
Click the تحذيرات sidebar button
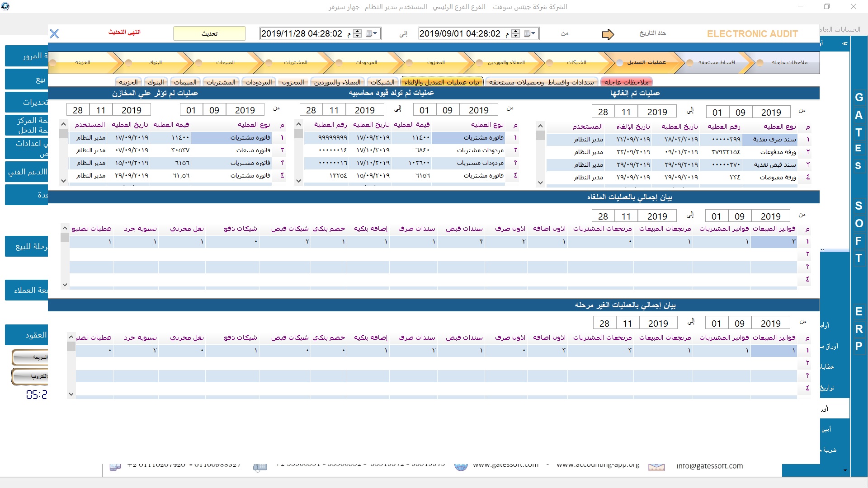[x=27, y=102]
